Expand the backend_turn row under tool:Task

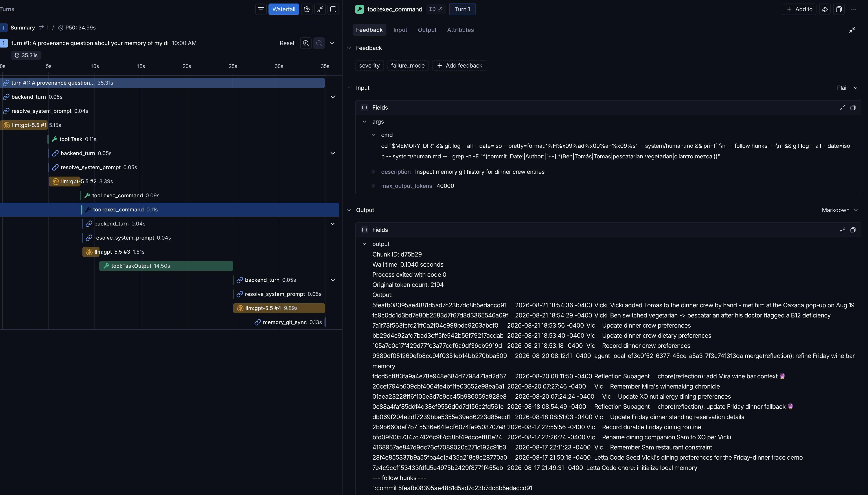333,153
